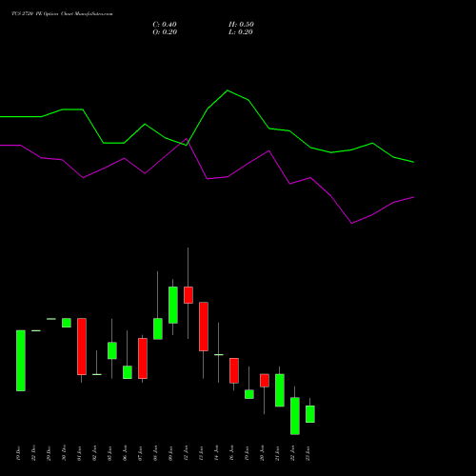Click the red 12 Jan candle
The height and width of the screenshot is (476, 476).
click(x=188, y=295)
